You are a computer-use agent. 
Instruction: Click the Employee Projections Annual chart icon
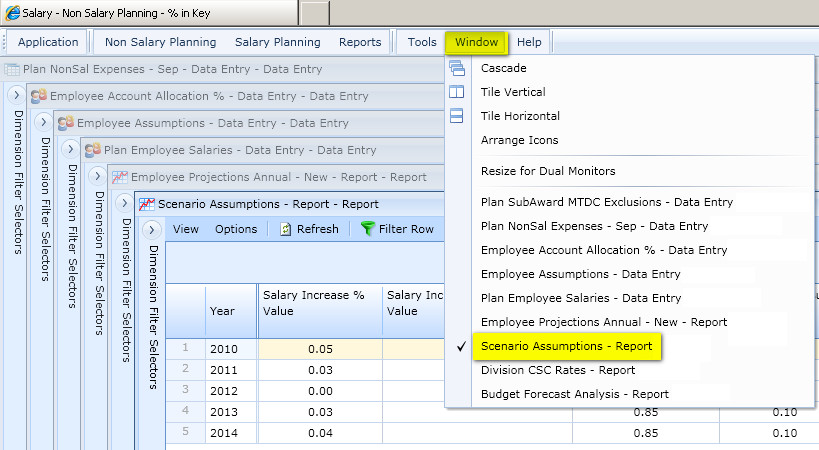pos(120,177)
